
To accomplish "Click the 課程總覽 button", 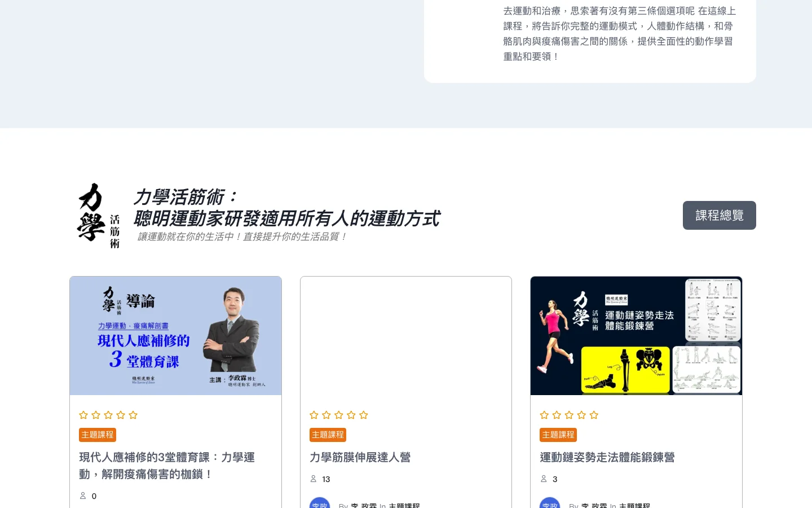I will click(x=719, y=215).
